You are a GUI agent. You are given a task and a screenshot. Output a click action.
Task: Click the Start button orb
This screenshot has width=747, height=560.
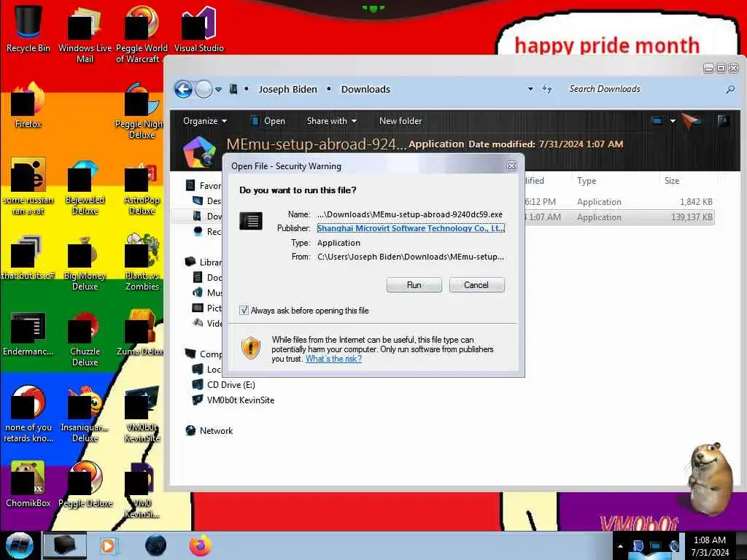(19, 545)
